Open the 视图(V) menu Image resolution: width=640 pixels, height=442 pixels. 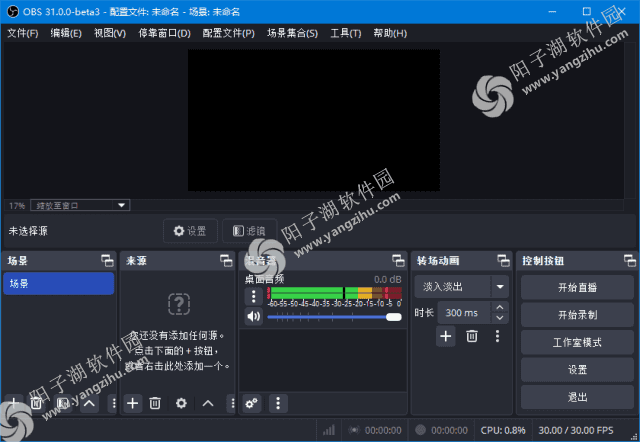tap(110, 33)
